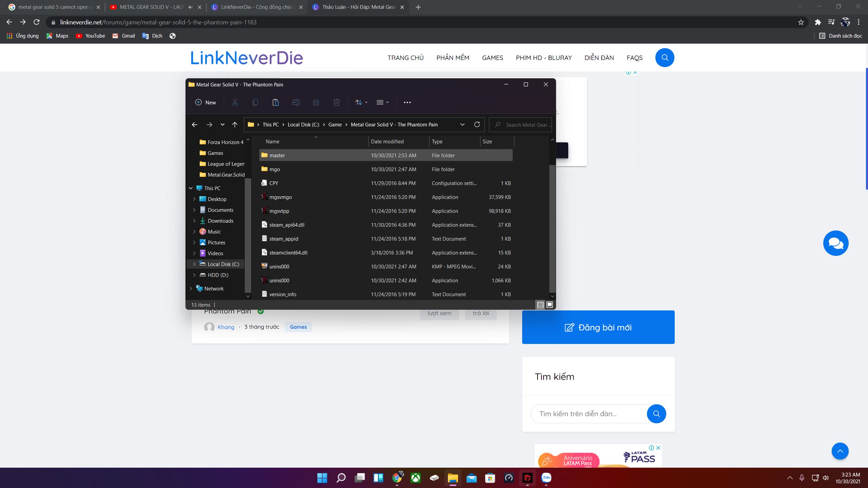The width and height of the screenshot is (868, 488).
Task: Click CPY configuration settings file
Action: click(x=274, y=183)
